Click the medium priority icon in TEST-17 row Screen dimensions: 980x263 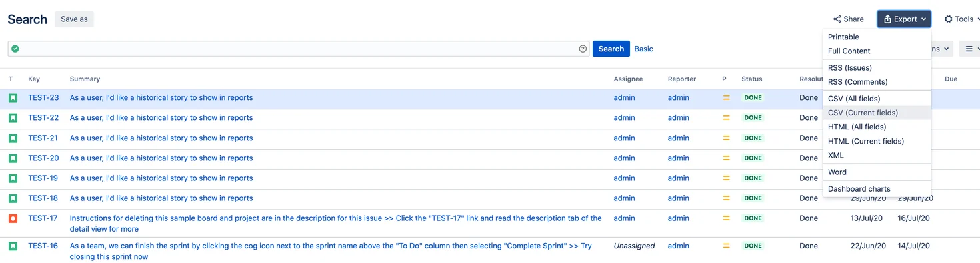point(727,218)
